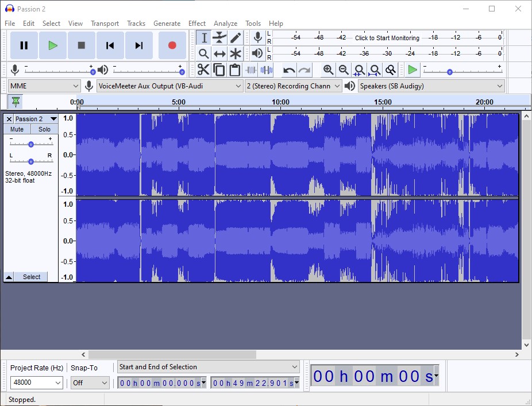Open the Select menu

coord(51,24)
